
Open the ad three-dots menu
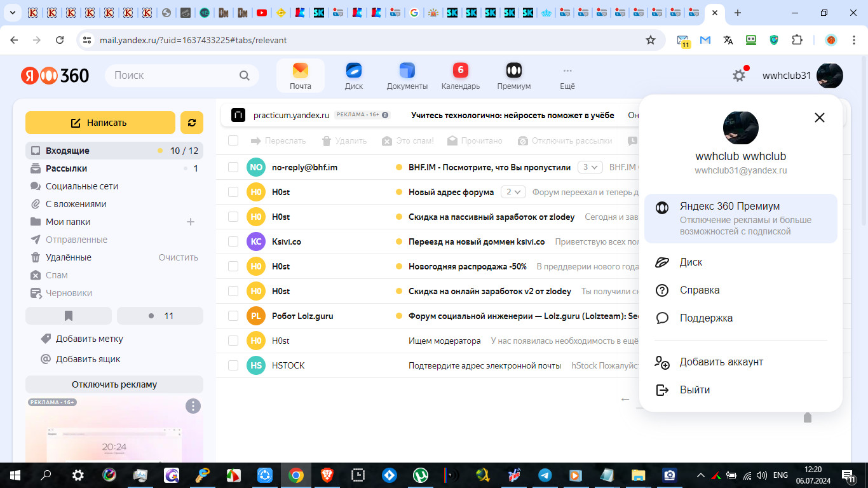(x=193, y=406)
